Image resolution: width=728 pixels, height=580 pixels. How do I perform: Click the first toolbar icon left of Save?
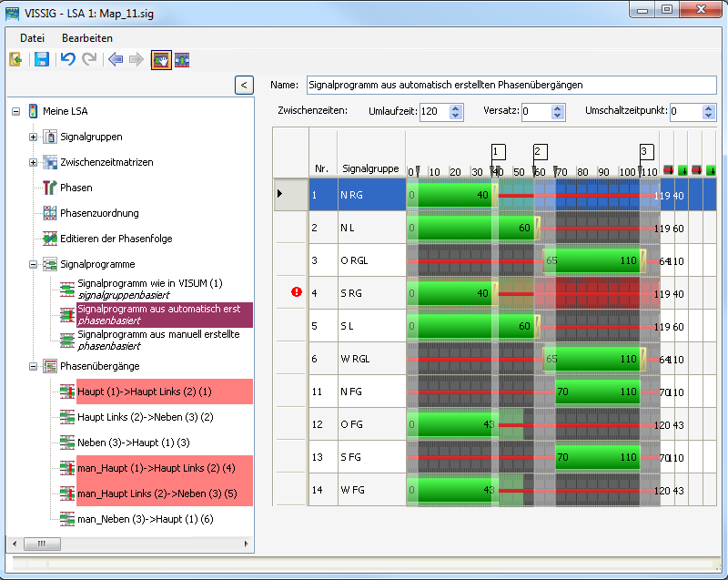pos(15,59)
